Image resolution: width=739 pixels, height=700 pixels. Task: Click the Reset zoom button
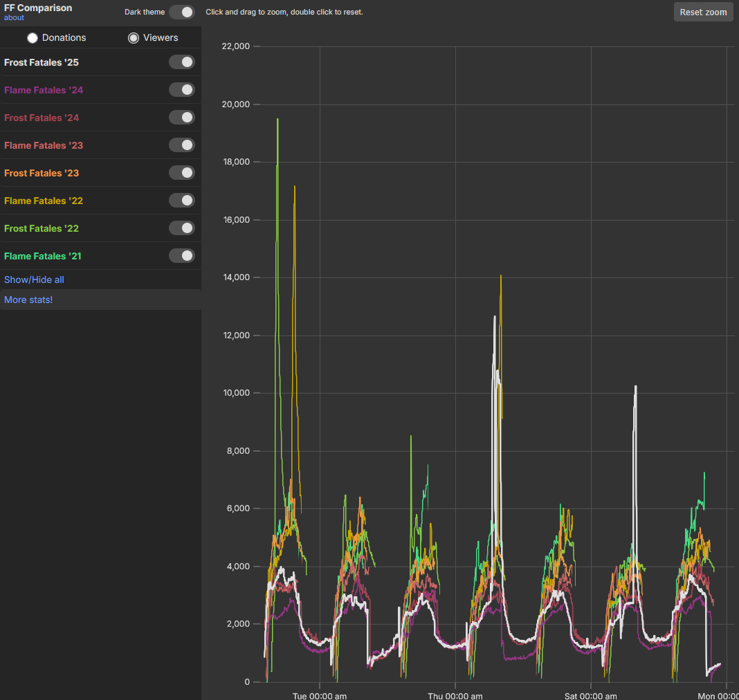tap(703, 12)
